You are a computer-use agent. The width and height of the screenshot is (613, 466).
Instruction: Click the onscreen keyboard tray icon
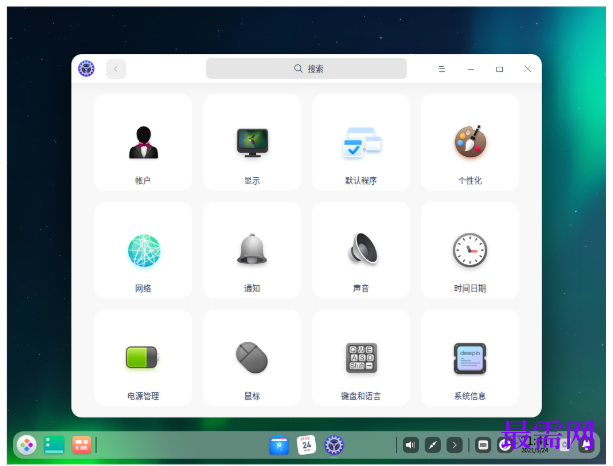pyautogui.click(x=483, y=445)
